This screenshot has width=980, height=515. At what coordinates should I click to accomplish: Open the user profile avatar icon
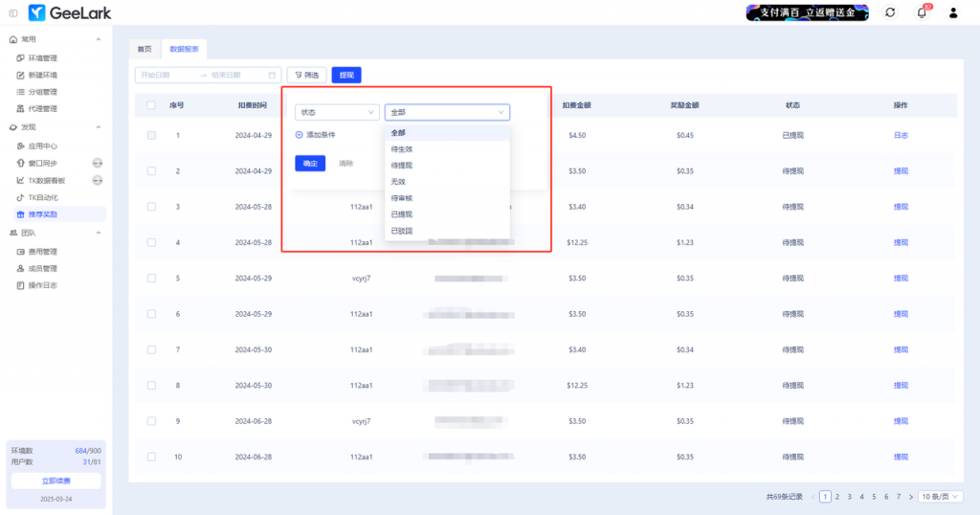coord(952,12)
